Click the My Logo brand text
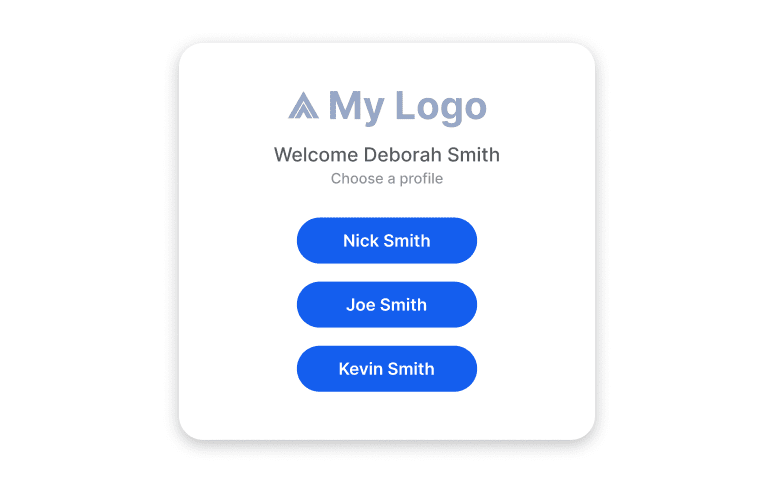This screenshot has width=774, height=484. pyautogui.click(x=408, y=107)
